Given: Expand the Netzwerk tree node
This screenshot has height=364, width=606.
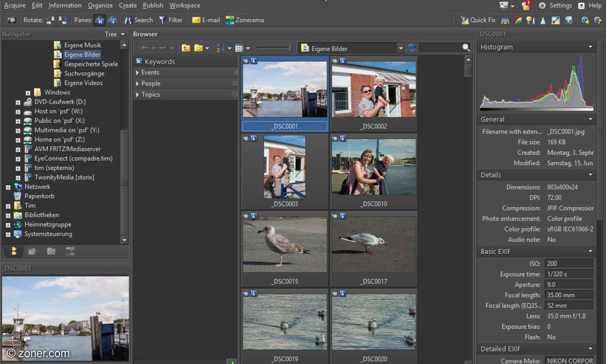Looking at the screenshot, I should coord(8,188).
